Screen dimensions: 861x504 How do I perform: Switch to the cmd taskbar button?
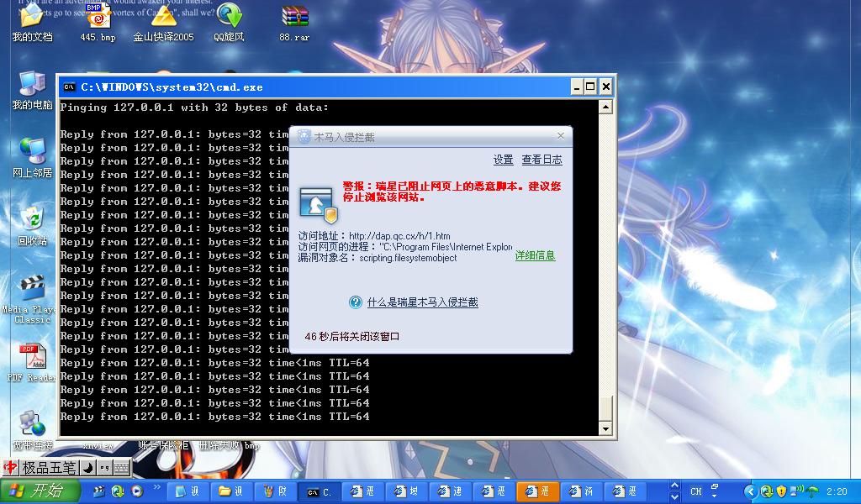tap(320, 491)
